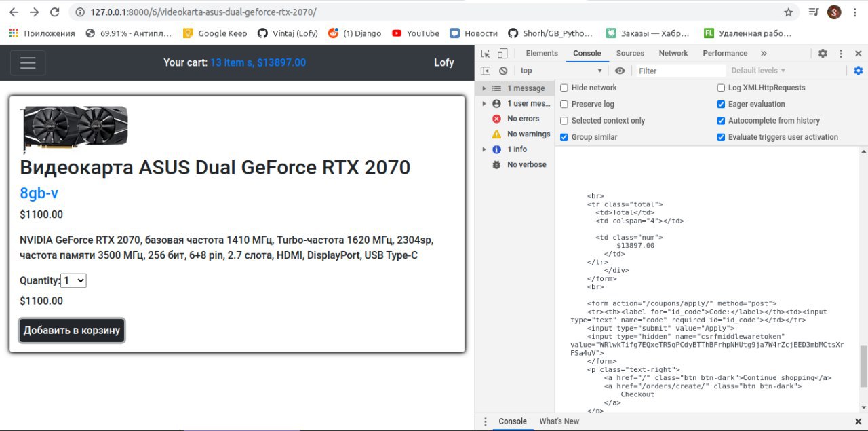
Task: Open the Приложения apps shortcut
Action: click(43, 33)
